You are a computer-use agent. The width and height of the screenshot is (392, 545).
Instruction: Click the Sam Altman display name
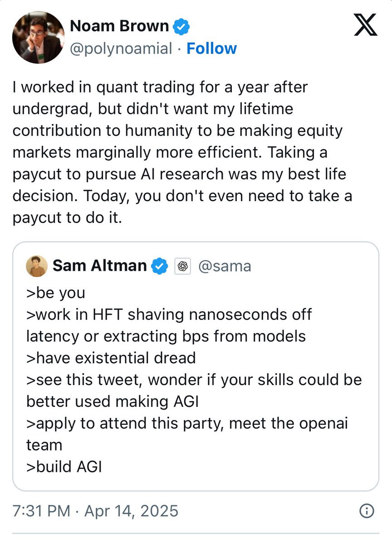click(x=100, y=266)
